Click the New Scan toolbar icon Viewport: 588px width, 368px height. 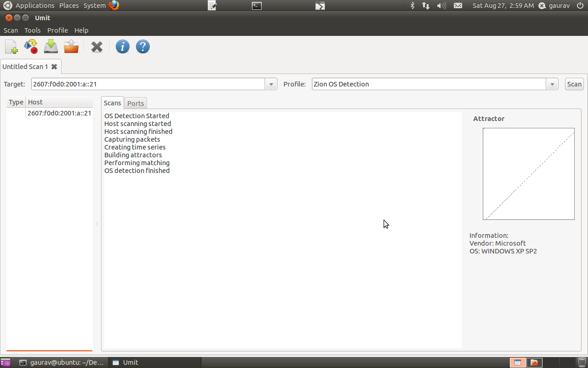click(11, 46)
